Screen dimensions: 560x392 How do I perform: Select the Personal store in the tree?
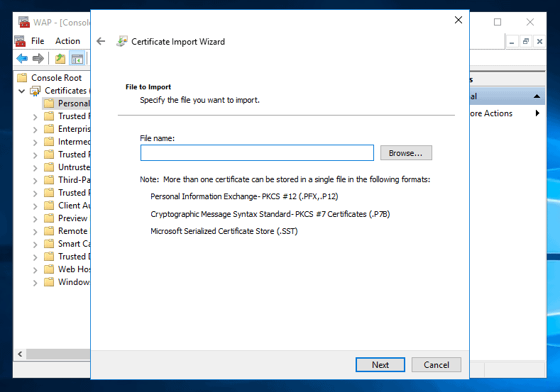coord(74,103)
